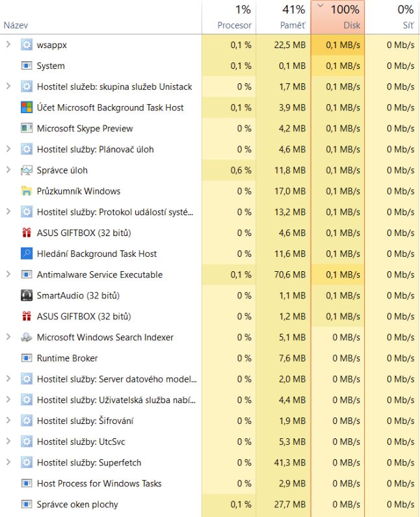Sort by the Procesor column header

click(x=229, y=17)
